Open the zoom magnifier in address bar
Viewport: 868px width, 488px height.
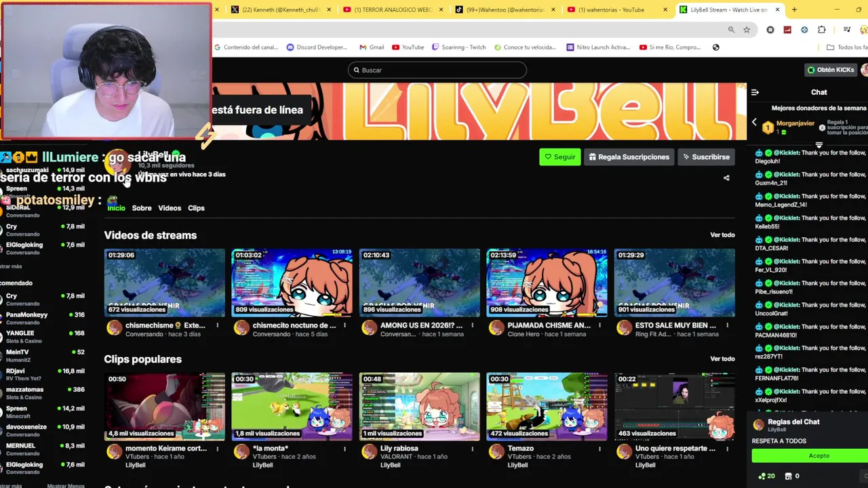[x=731, y=30]
